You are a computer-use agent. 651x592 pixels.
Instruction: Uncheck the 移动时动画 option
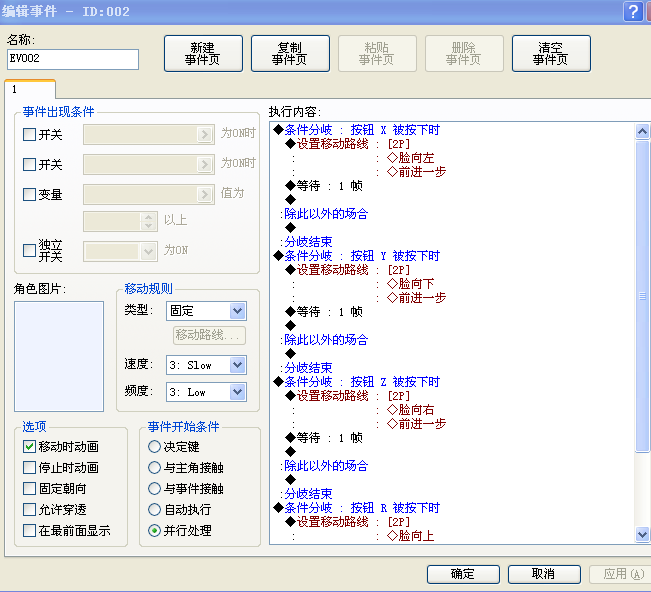[x=29, y=447]
